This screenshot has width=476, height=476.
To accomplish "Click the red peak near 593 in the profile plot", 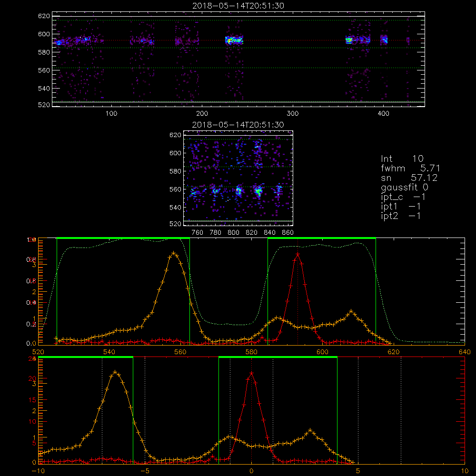I will pos(298,254).
